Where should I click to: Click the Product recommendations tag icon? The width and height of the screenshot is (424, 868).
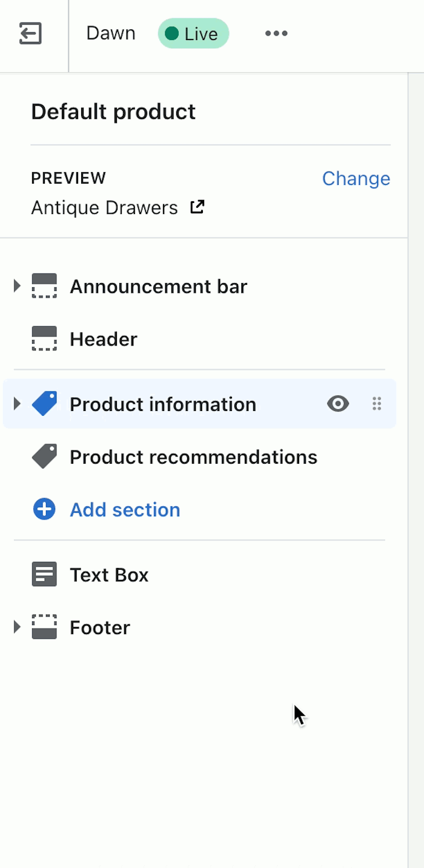click(x=44, y=456)
